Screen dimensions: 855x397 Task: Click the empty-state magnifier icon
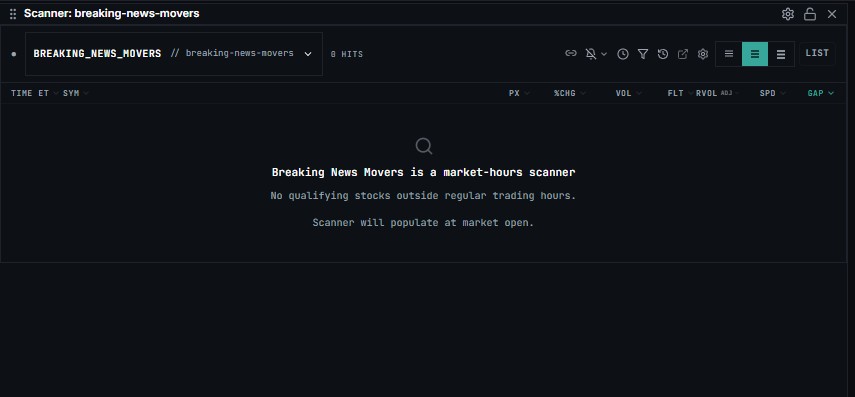tap(424, 146)
